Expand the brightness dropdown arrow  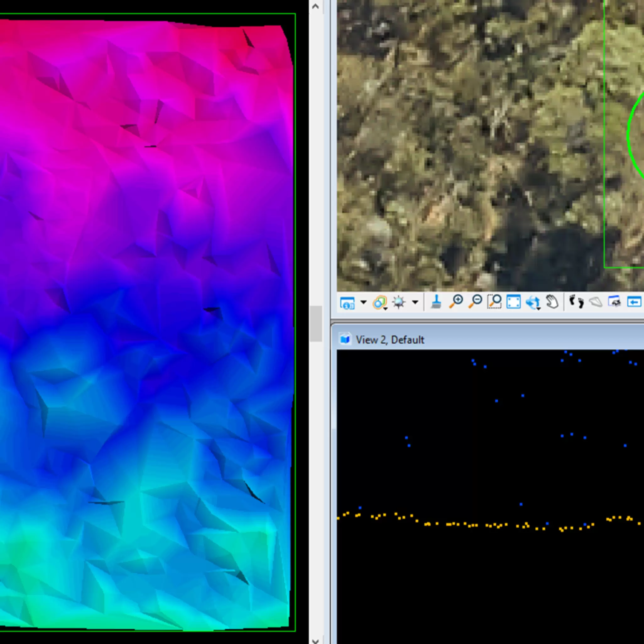click(415, 302)
